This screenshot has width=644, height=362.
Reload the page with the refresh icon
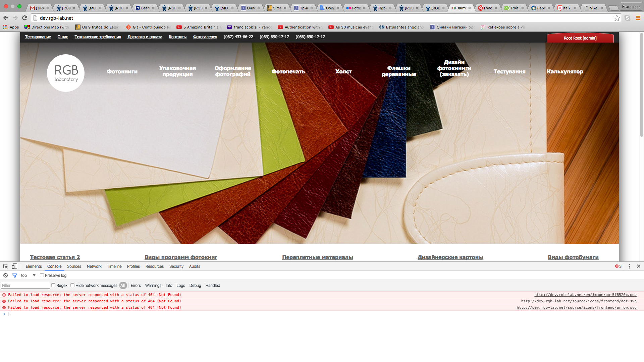click(24, 18)
